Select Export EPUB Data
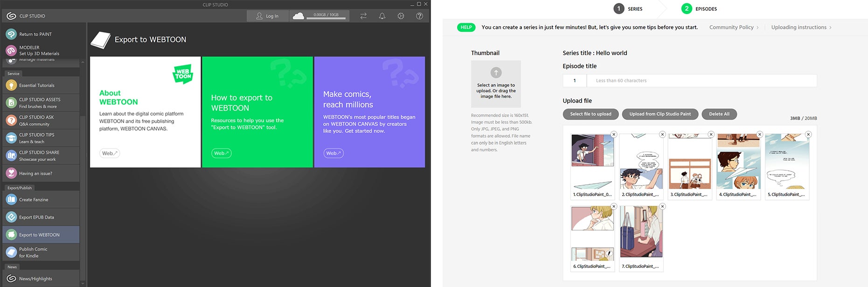Image resolution: width=868 pixels, height=287 pixels. 41,217
